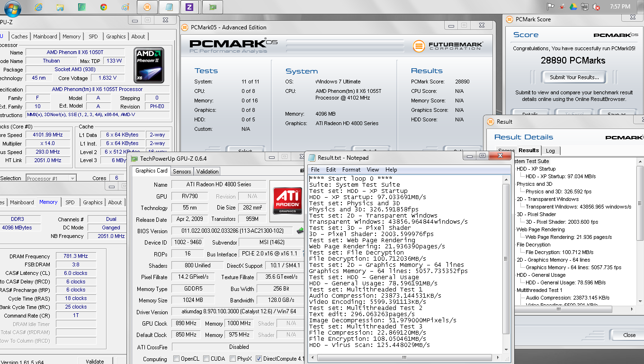Viewport: 644px width, 364px height.
Task: Select 'Transparent Windows: 43856.965 windows/s' row
Action: (578, 207)
